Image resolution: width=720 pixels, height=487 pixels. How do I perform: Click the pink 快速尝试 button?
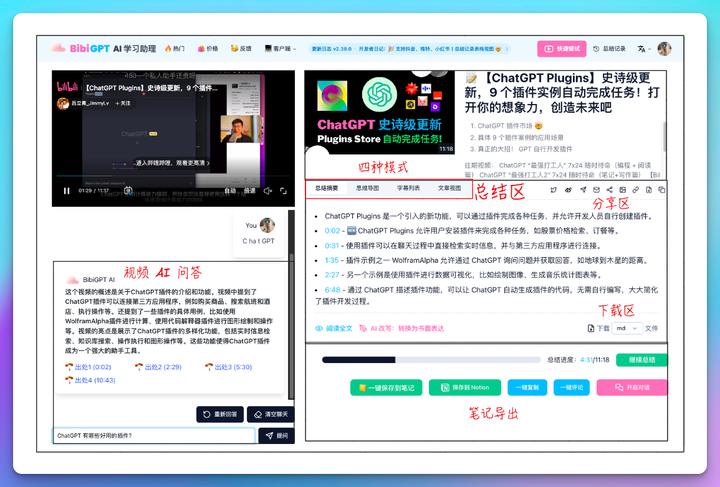click(x=562, y=49)
